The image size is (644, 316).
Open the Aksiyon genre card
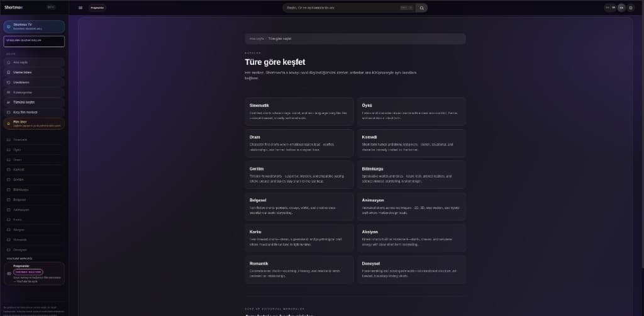tap(411, 239)
